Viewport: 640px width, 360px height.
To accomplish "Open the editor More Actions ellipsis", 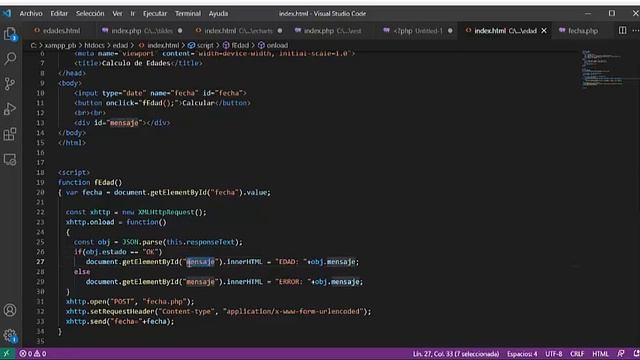I will (636, 31).
